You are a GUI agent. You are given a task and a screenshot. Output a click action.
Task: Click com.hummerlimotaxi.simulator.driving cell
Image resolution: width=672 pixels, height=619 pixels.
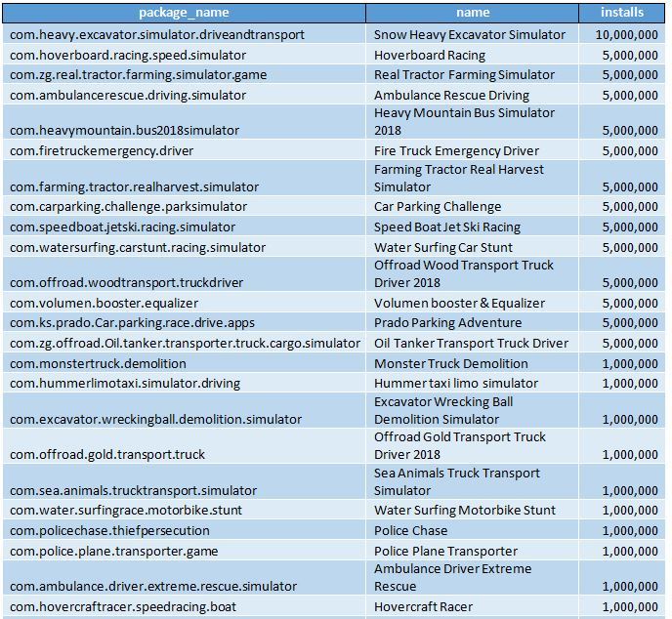coord(184,383)
